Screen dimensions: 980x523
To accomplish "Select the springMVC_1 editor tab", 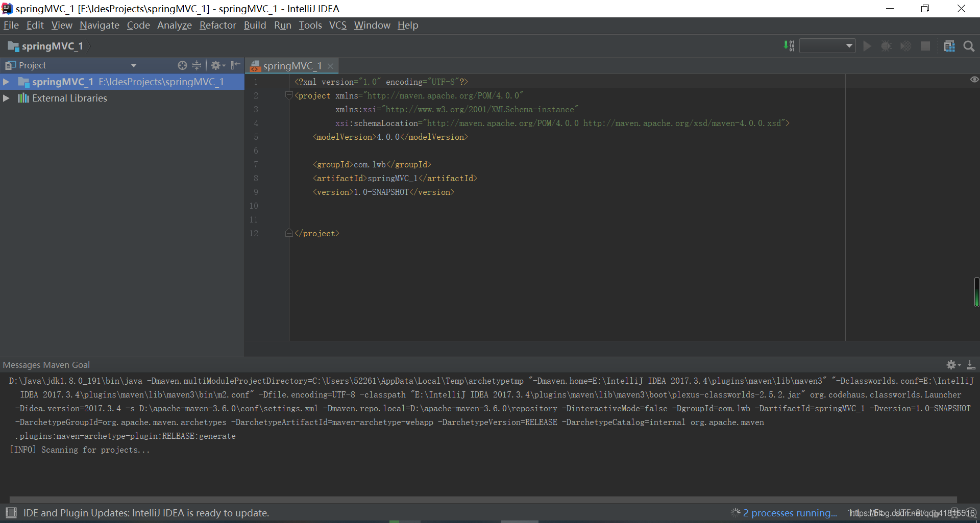I will tap(292, 66).
